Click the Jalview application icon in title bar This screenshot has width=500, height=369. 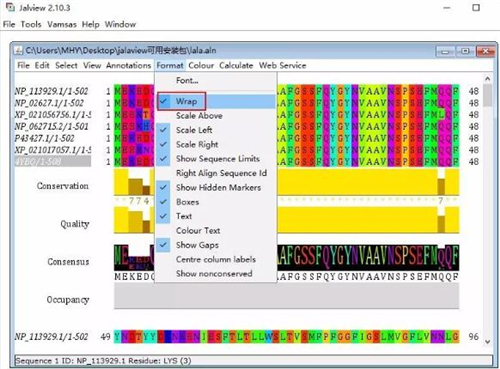click(x=10, y=7)
